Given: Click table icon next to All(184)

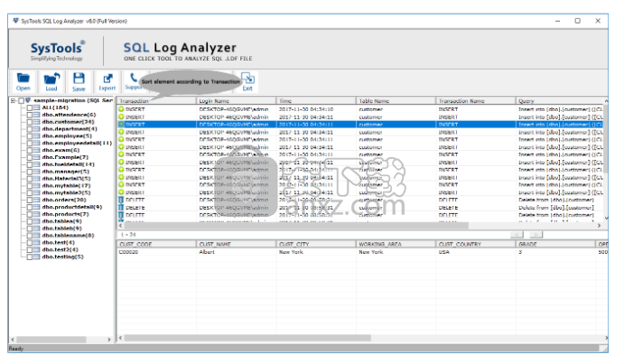Looking at the screenshot, I should coord(36,107).
